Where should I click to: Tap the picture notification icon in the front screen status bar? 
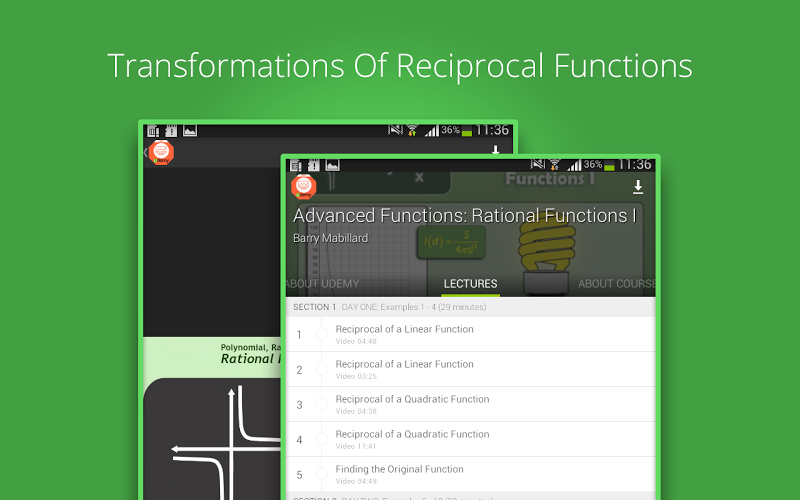333,165
